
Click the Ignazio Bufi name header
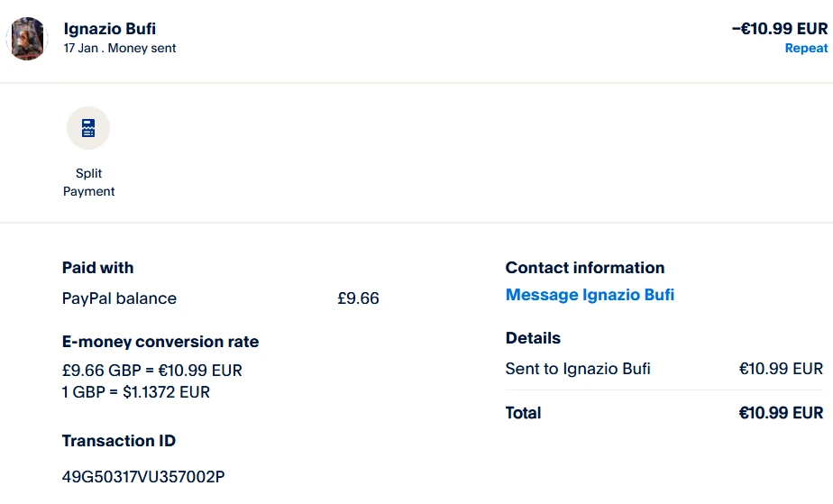[110, 29]
